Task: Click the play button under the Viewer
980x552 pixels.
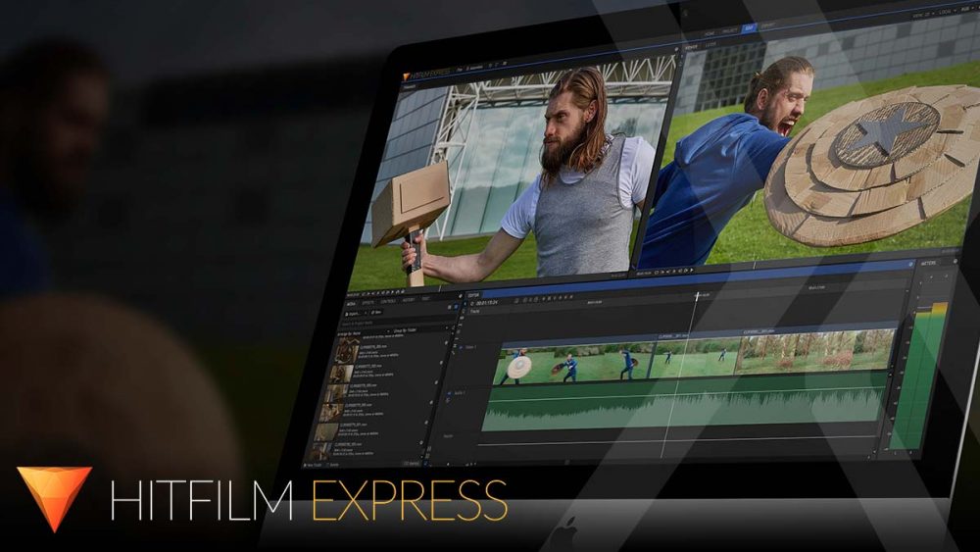Action: [x=672, y=272]
